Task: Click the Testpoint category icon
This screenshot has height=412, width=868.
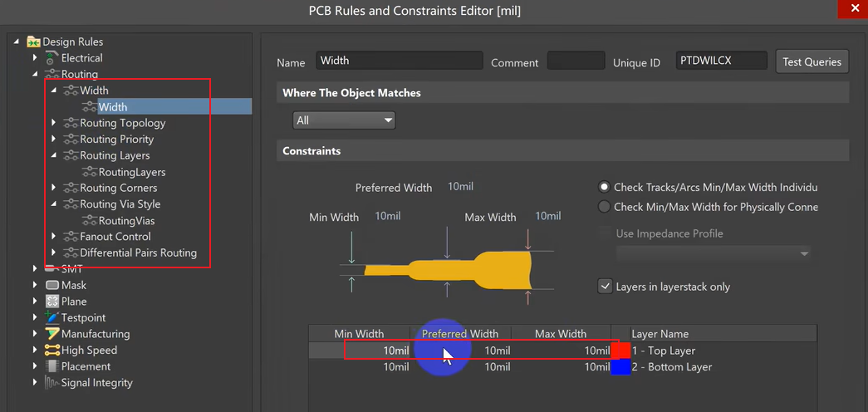Action: [52, 318]
